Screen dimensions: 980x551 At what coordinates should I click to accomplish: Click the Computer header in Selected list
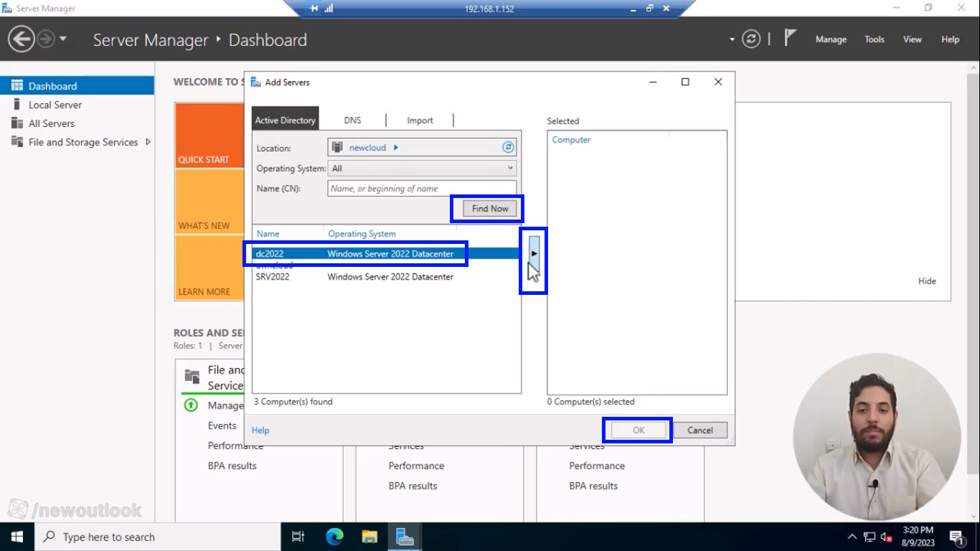coord(571,140)
